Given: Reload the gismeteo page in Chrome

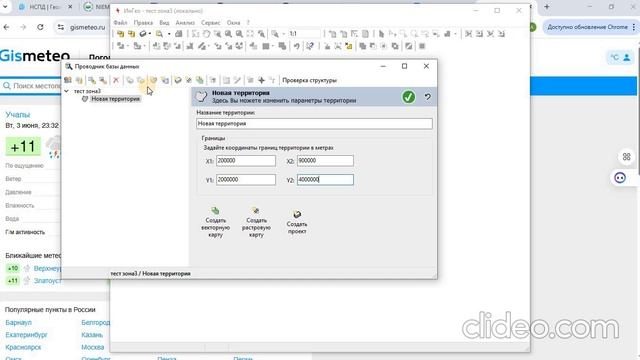Looking at the screenshot, I should coord(40,27).
